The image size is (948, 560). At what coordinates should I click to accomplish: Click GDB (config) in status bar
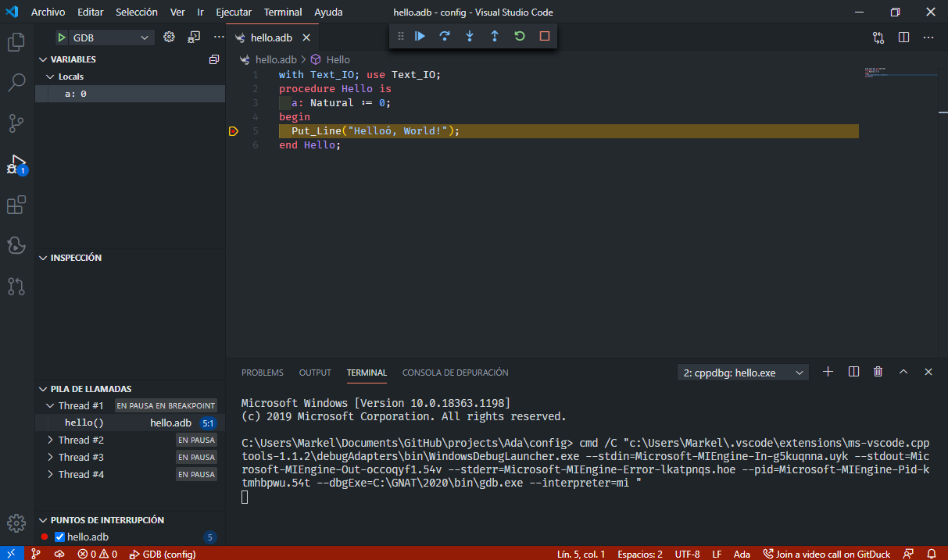[163, 554]
